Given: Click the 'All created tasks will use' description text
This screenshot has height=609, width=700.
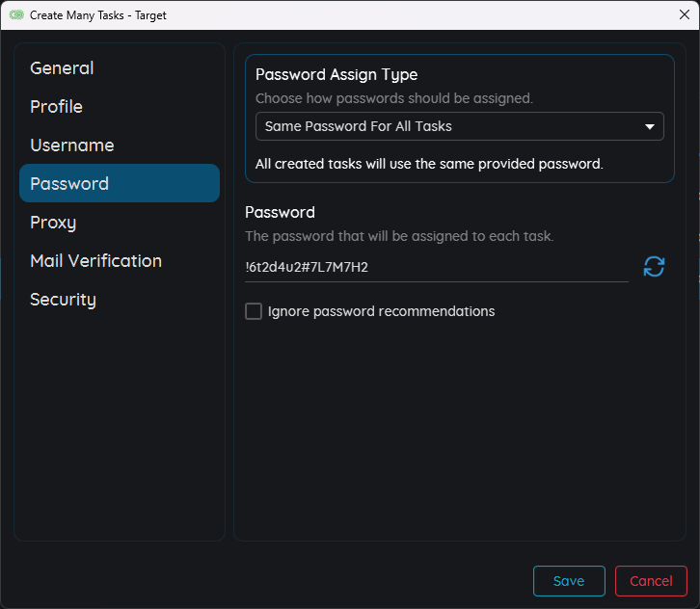Looking at the screenshot, I should coord(429,164).
